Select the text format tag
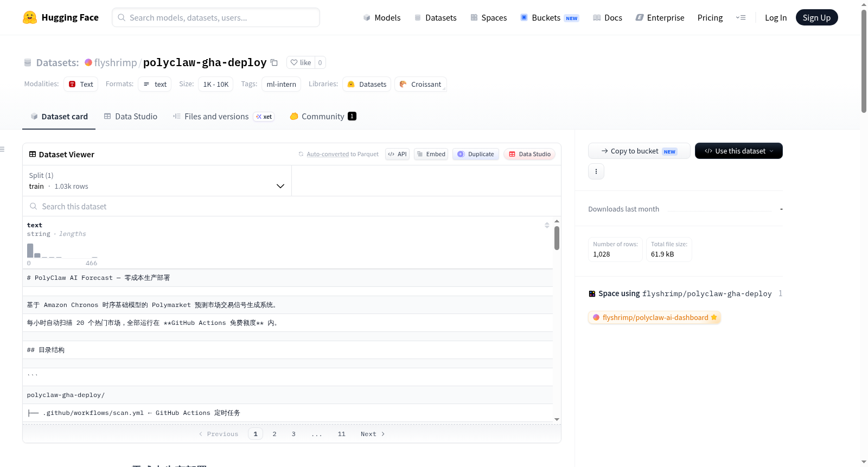Image resolution: width=868 pixels, height=467 pixels. [x=155, y=84]
